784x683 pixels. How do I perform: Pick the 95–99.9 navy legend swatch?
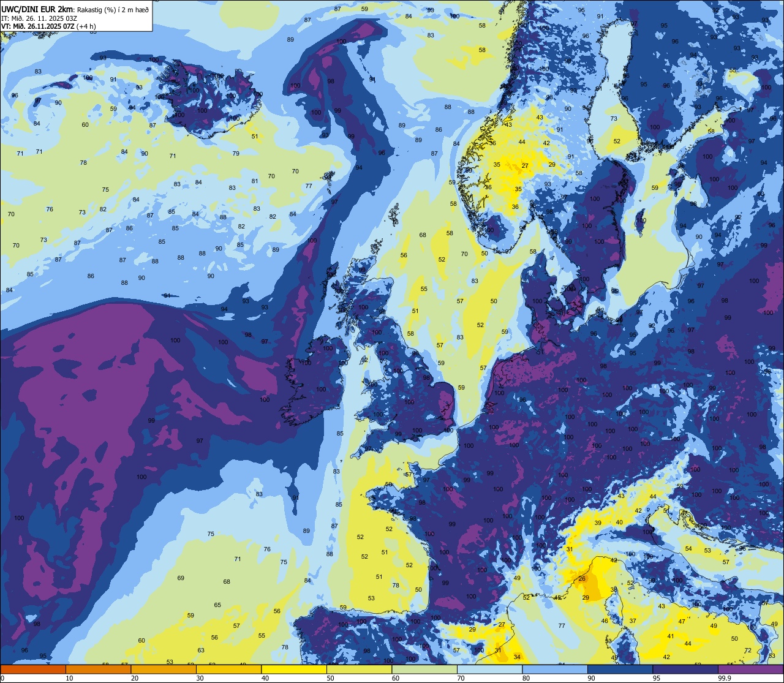685,669
